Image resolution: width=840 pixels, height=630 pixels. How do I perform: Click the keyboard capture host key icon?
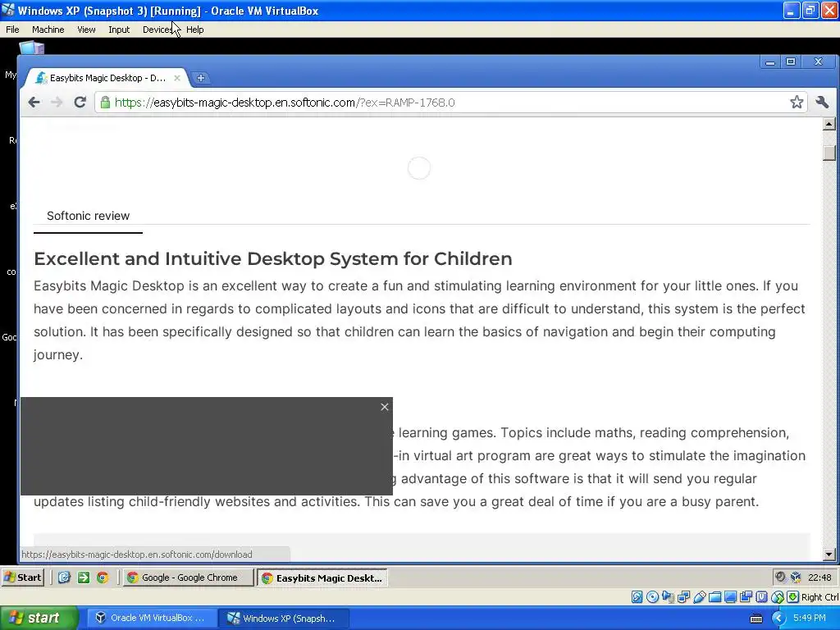coord(793,597)
